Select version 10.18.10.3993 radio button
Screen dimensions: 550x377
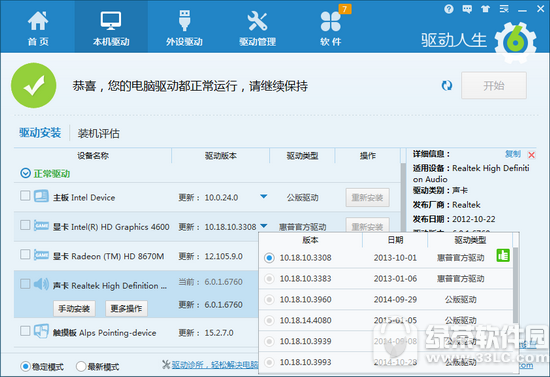click(x=269, y=362)
